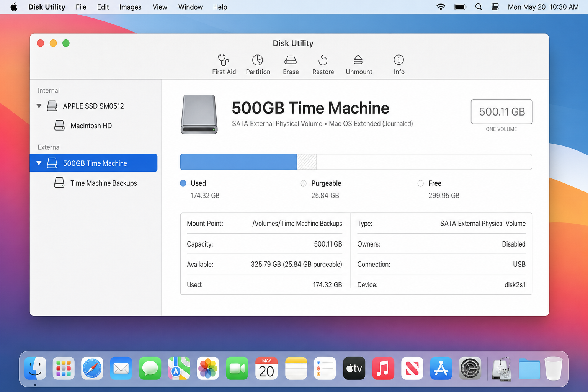Open Maps from the Dock
The width and height of the screenshot is (588, 392).
point(179,368)
